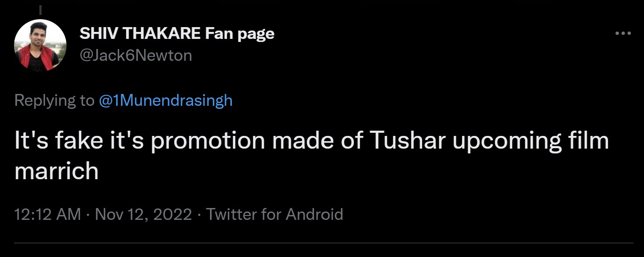Open the tweet's three-dot more menu

[x=623, y=34]
